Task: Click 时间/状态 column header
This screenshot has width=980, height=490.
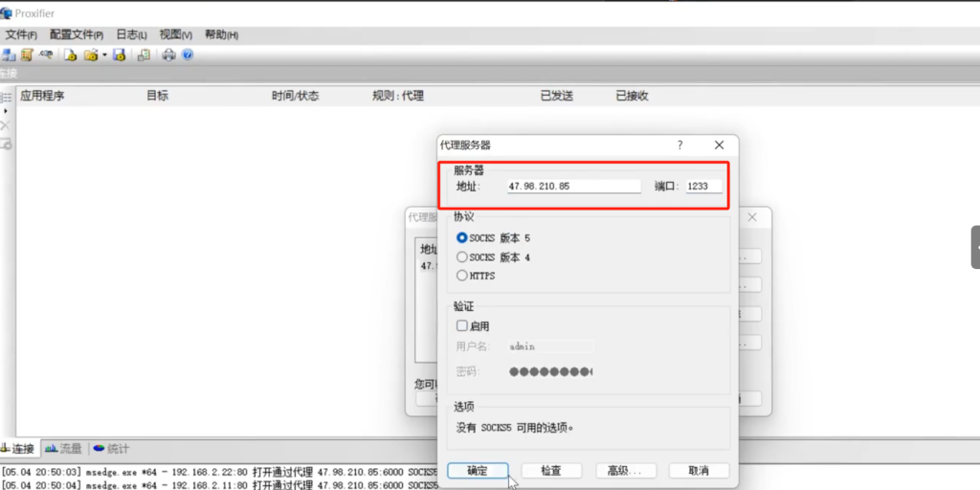Action: (295, 97)
